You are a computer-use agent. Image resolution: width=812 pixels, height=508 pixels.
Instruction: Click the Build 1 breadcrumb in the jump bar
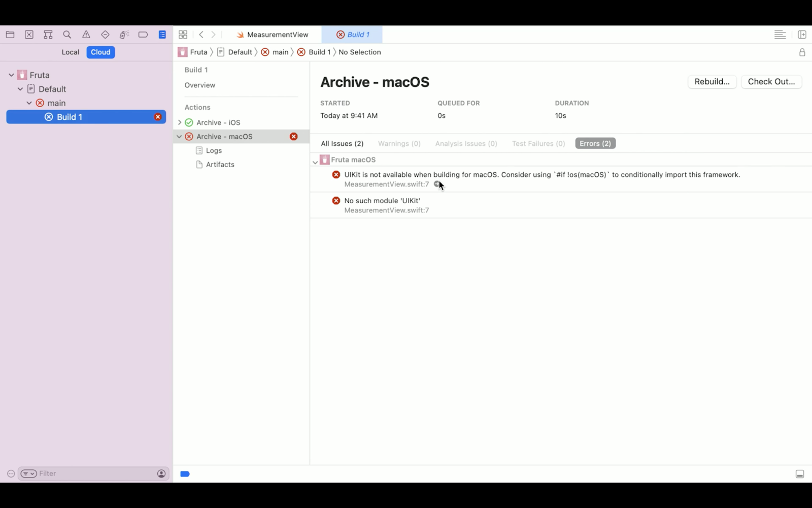(x=314, y=52)
